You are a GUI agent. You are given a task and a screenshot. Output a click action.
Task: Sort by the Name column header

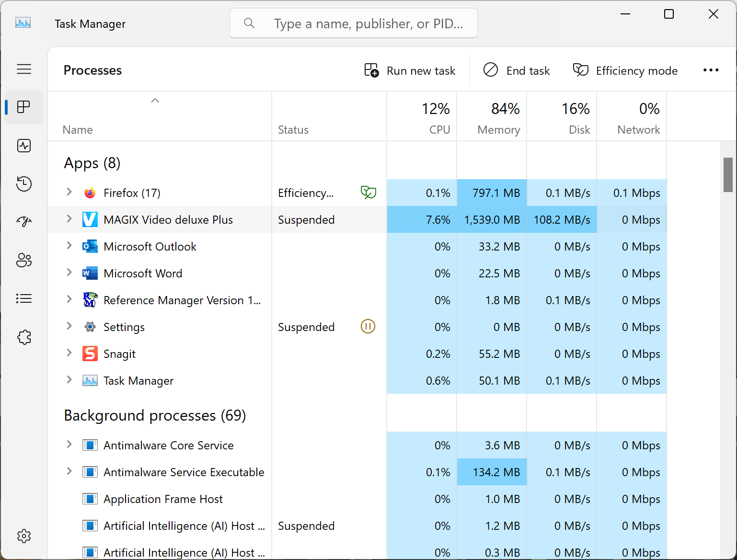pos(160,116)
